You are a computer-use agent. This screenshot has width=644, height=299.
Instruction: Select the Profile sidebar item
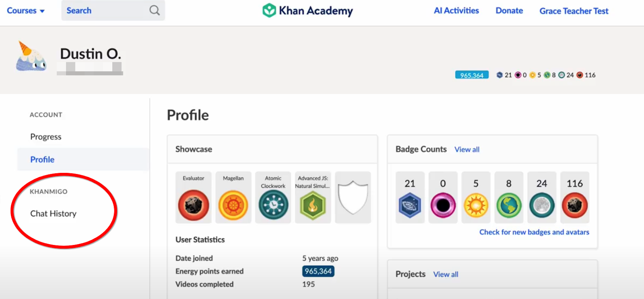(42, 160)
